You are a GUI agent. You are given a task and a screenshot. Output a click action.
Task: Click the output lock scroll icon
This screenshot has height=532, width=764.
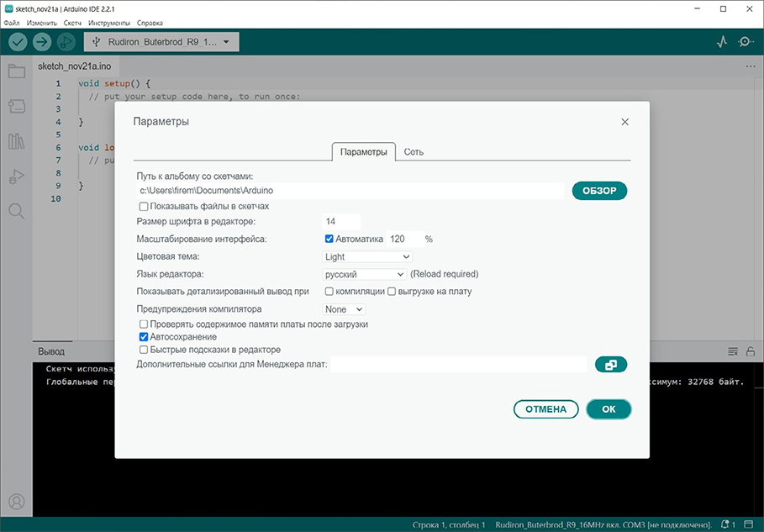[x=751, y=351]
